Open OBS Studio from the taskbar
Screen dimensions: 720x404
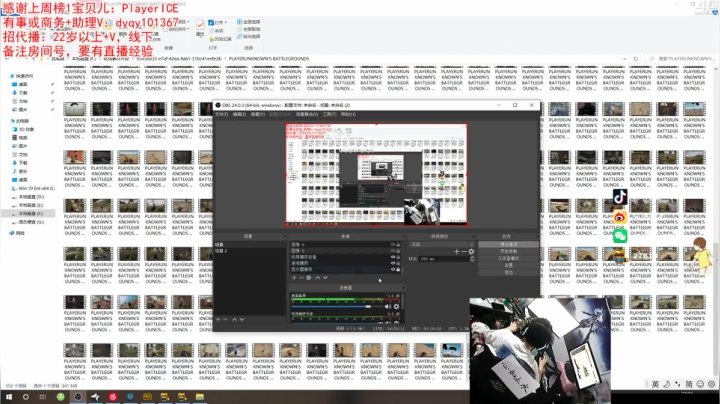(x=78, y=397)
